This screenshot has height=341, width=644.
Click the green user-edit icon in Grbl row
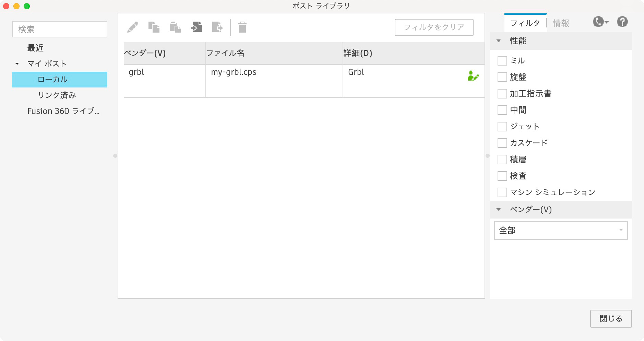pos(473,76)
